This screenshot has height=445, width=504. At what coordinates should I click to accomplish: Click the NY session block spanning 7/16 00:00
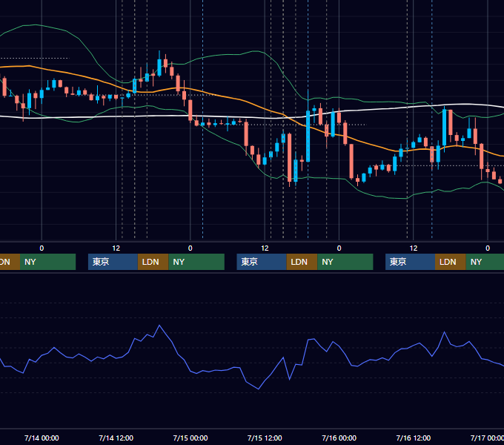pos(345,262)
